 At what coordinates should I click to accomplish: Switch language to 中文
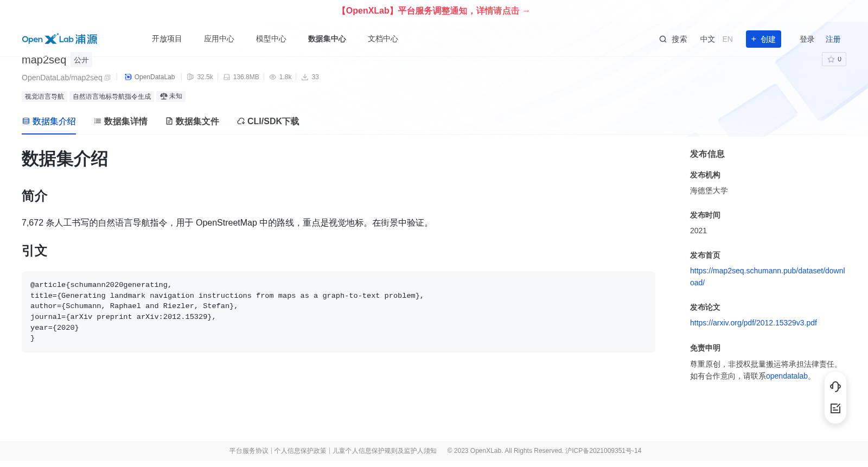(707, 39)
